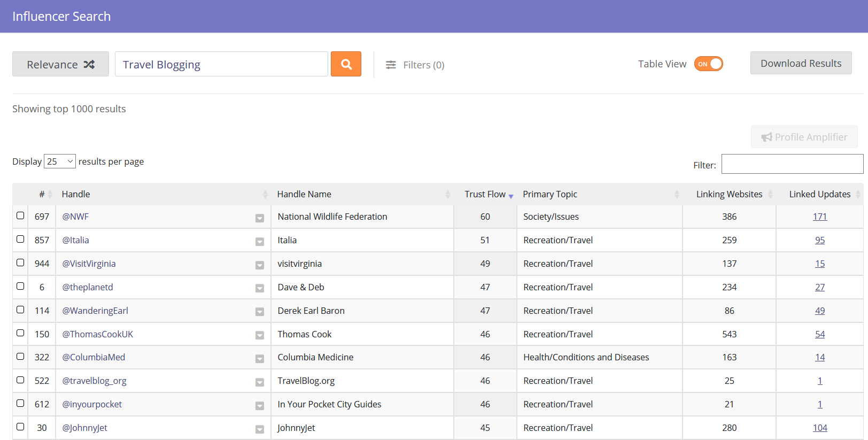
Task: Click sort arrows on Linked Updates column
Action: (858, 194)
